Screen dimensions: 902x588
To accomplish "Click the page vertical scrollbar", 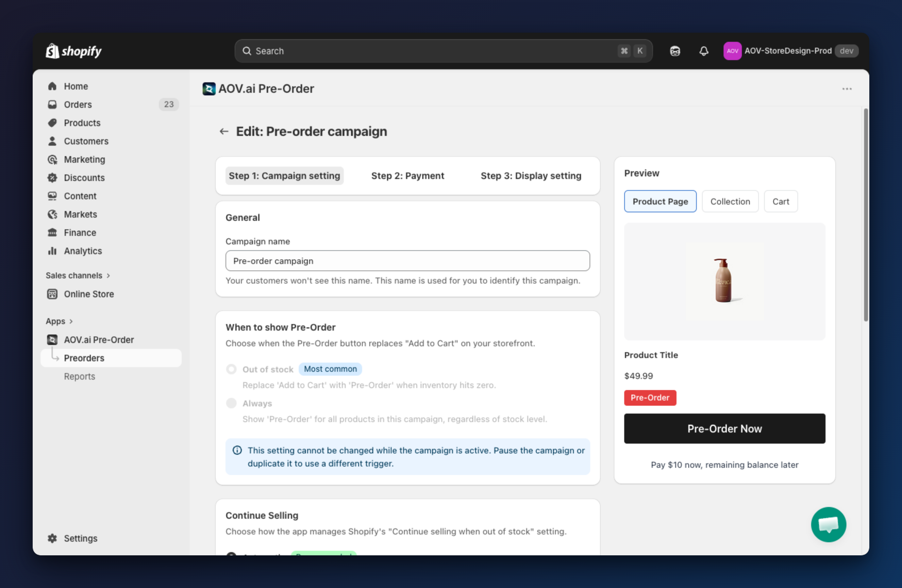I will [866, 215].
